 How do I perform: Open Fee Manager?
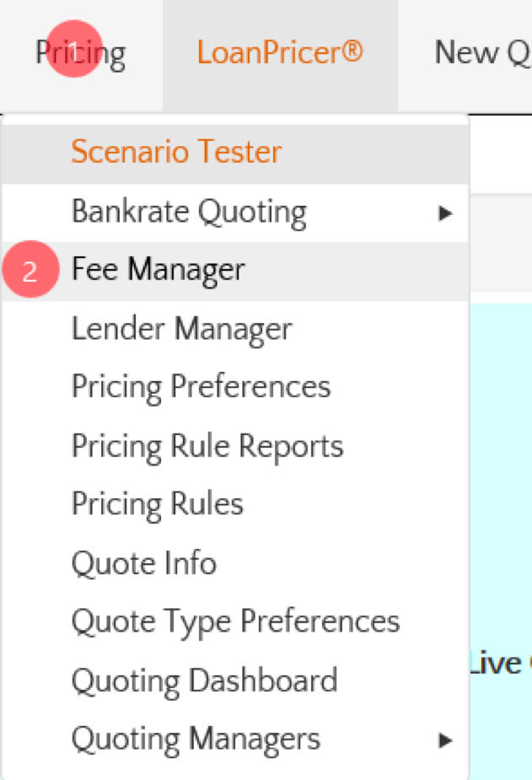coord(159,270)
